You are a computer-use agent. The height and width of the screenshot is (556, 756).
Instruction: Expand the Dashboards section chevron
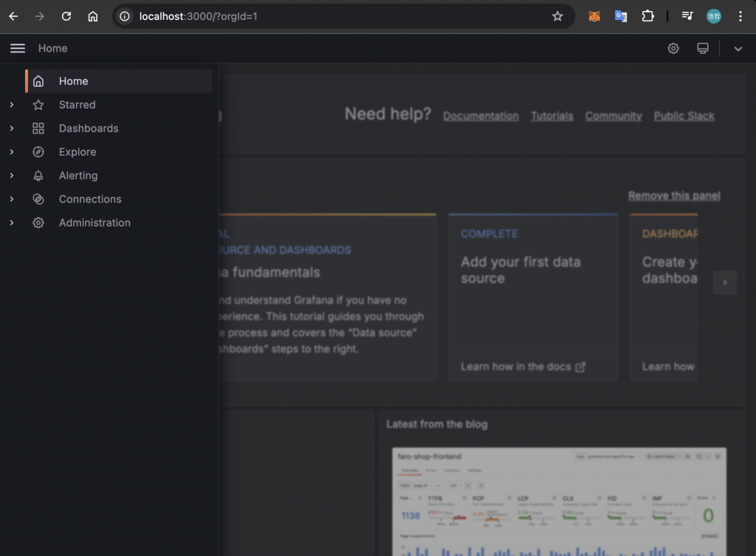12,128
